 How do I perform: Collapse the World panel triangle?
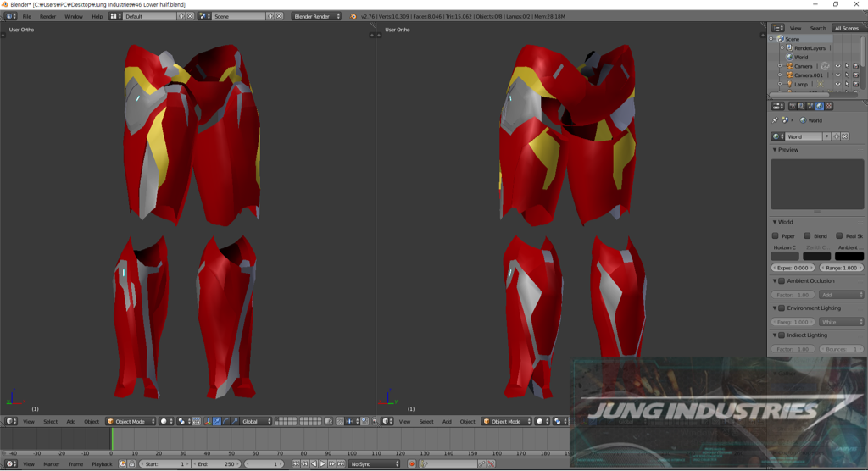point(775,222)
